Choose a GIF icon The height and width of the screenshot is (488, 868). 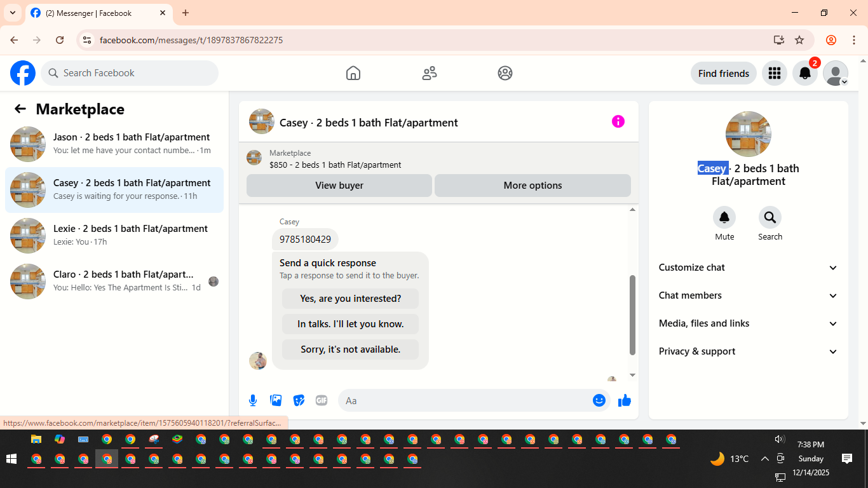[x=322, y=400]
